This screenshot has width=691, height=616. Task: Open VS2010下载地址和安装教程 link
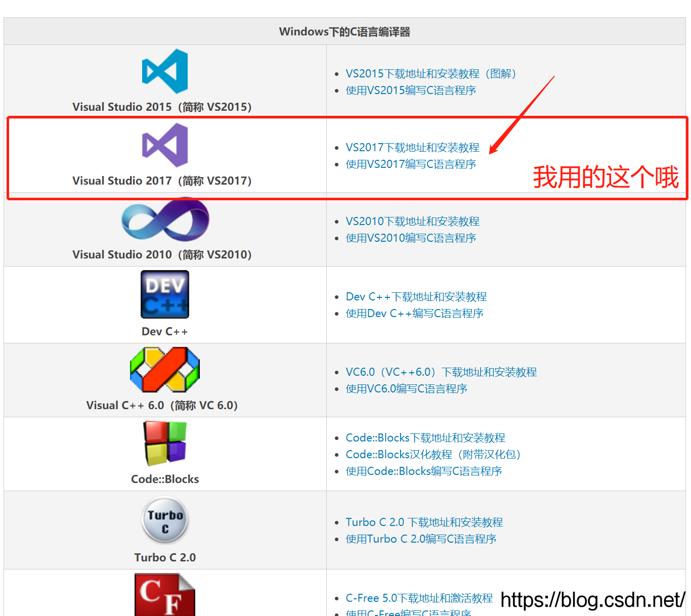(412, 222)
